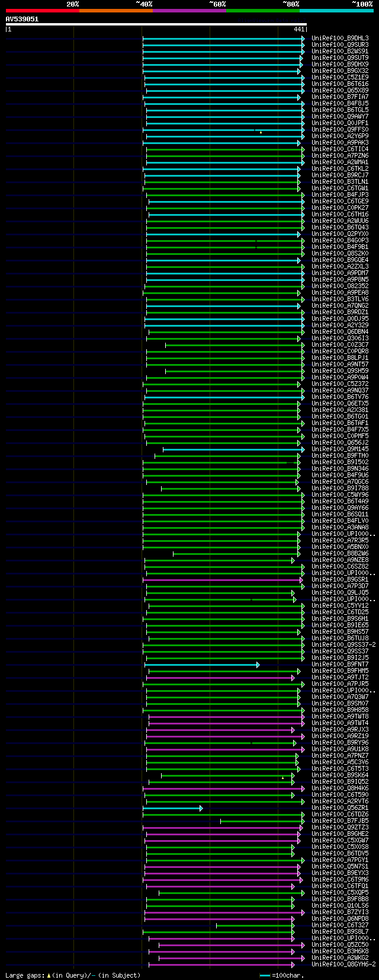Viewport: 379px width, 980px height.
Task: Select hit label UniRef100_B4FJP3
Action: coord(340,195)
